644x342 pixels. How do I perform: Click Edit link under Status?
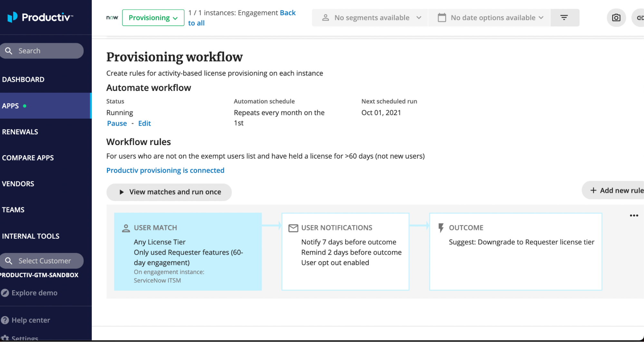[144, 123]
